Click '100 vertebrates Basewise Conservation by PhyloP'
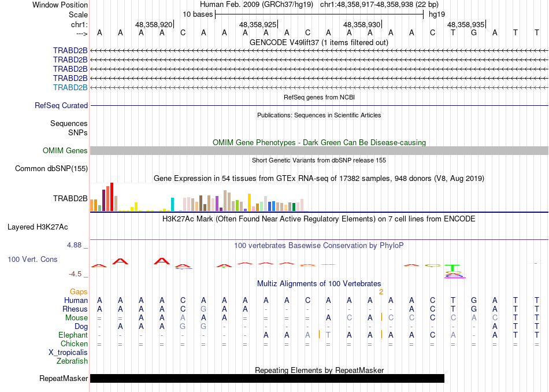 point(319,246)
